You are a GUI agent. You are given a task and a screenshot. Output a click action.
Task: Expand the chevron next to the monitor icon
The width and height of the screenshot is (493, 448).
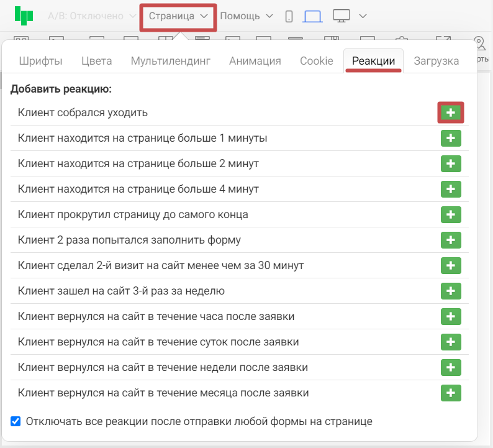[363, 16]
